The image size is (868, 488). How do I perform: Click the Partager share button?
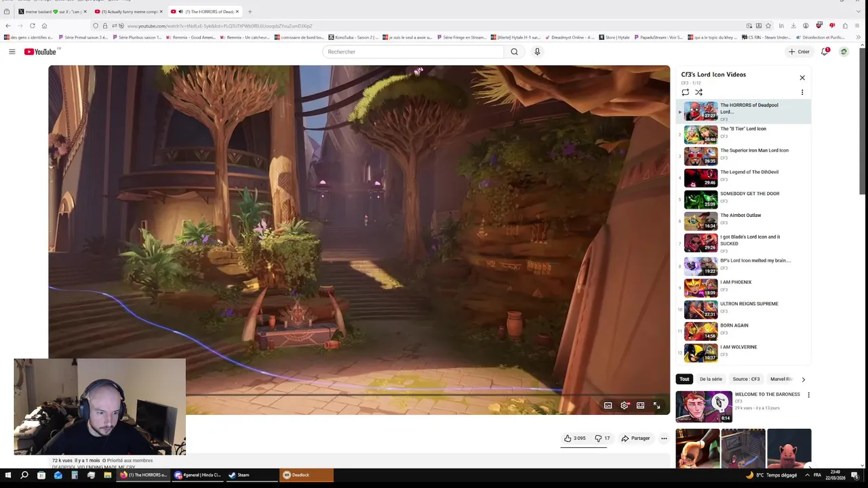(x=635, y=439)
